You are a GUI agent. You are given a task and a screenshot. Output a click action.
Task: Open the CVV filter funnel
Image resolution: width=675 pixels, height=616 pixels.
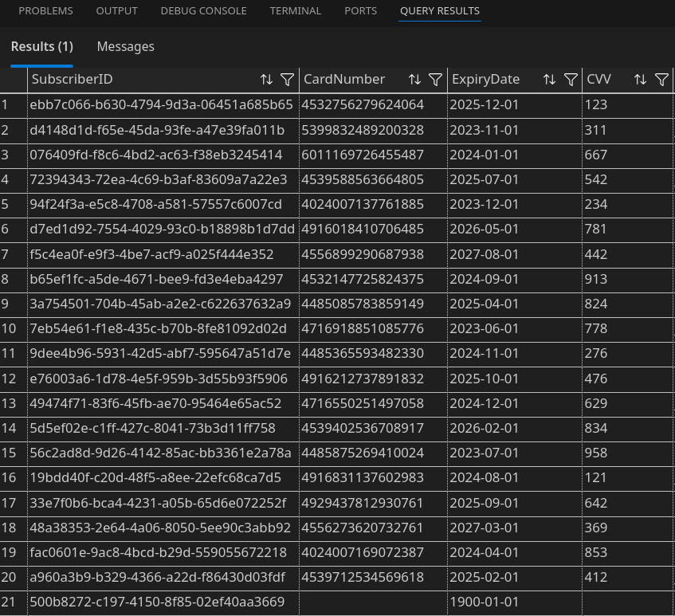coord(662,79)
